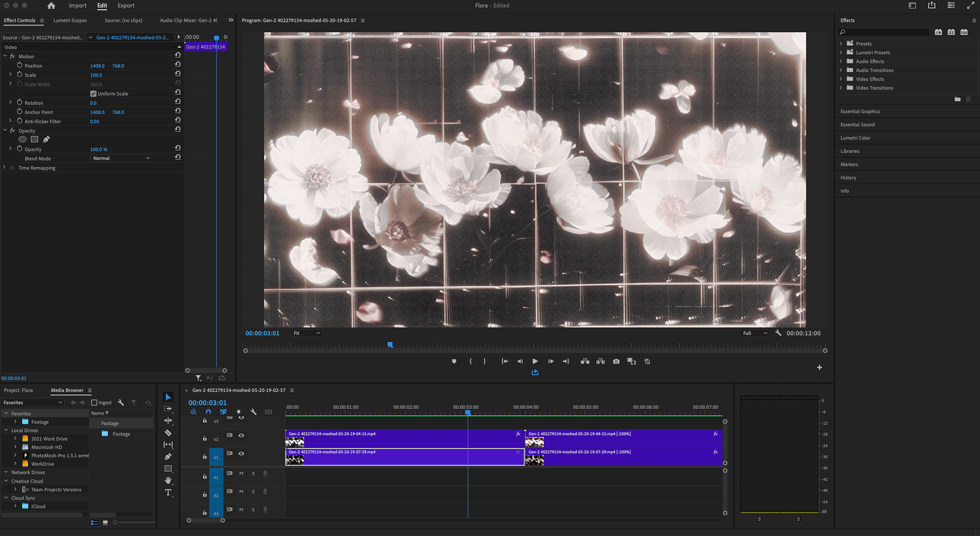Viewport: 980px width, 536px height.
Task: Hide track V2 with eye icon
Action: (241, 436)
